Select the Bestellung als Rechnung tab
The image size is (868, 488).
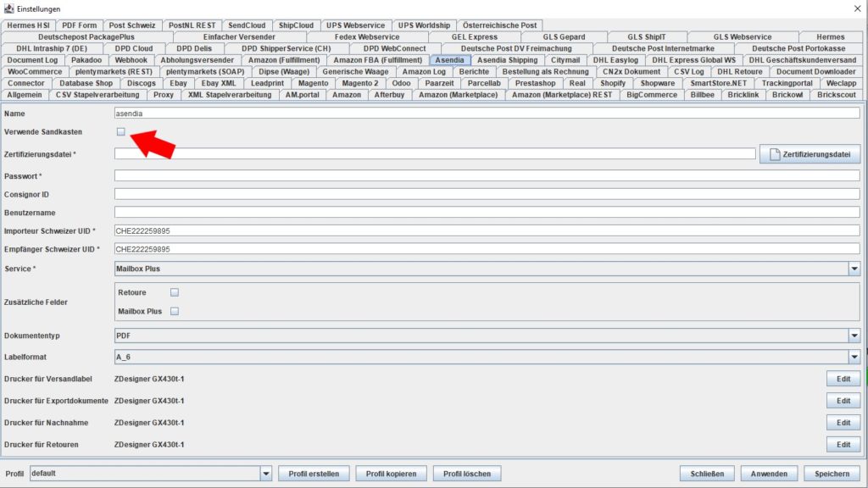545,72
